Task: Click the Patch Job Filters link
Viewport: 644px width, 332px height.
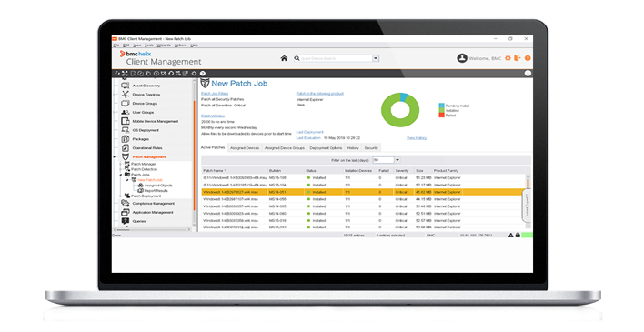Action: (215, 94)
